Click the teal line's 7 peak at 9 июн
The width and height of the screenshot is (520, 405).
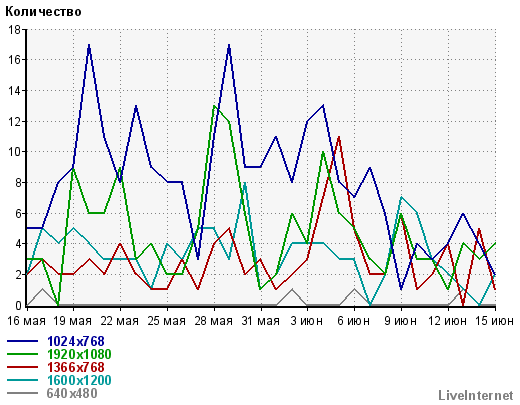click(x=401, y=198)
